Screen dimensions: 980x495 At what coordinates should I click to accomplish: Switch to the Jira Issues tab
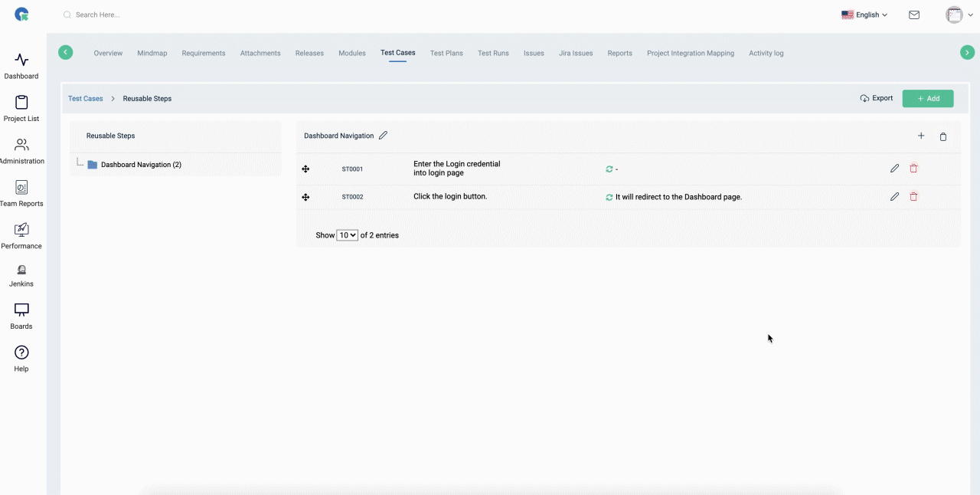(576, 53)
